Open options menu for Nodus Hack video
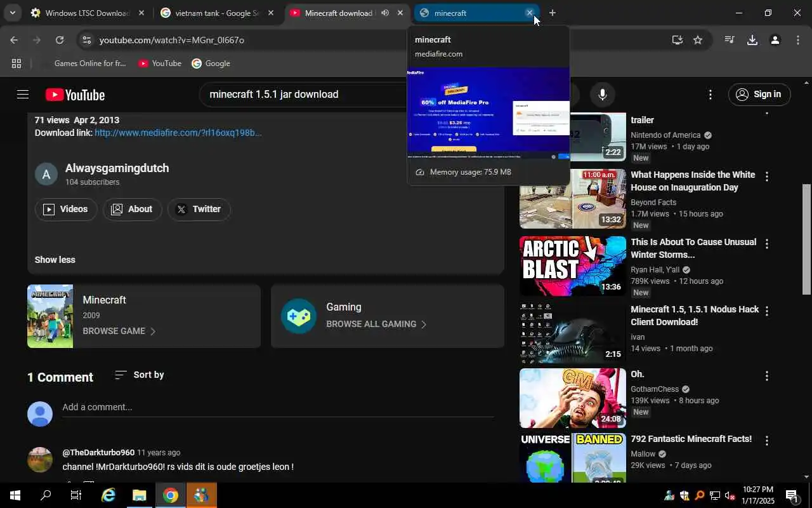Image resolution: width=812 pixels, height=508 pixels. pyautogui.click(x=766, y=311)
